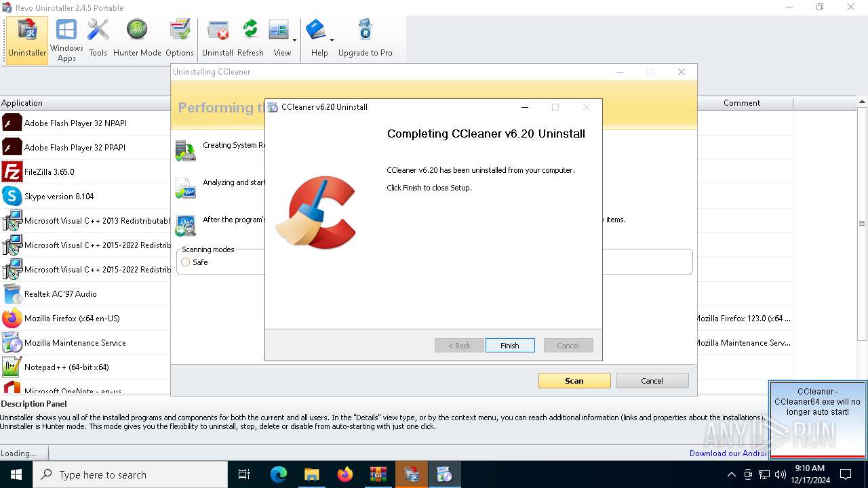Viewport: 868px width, 488px height.
Task: Launch Firefox from taskbar
Action: (344, 474)
